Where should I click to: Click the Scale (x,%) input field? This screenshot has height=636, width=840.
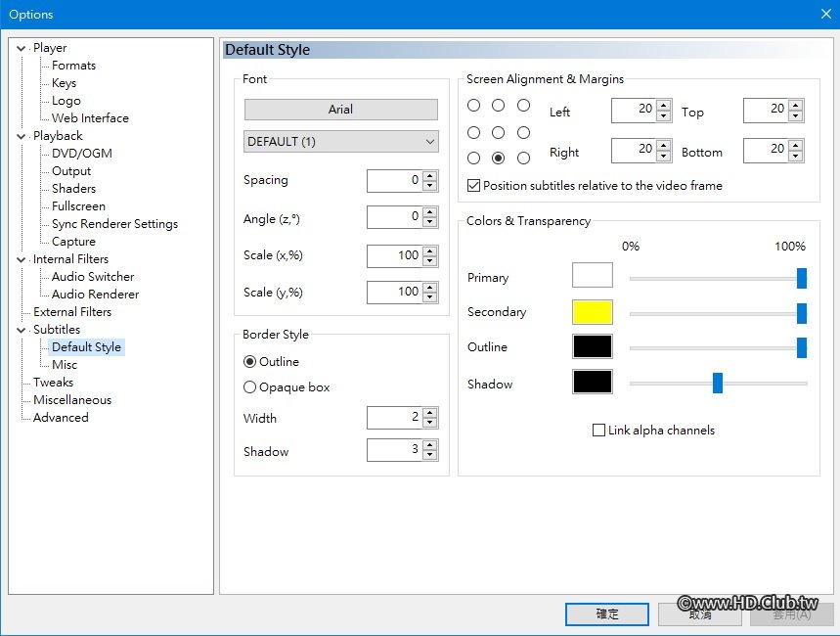395,255
